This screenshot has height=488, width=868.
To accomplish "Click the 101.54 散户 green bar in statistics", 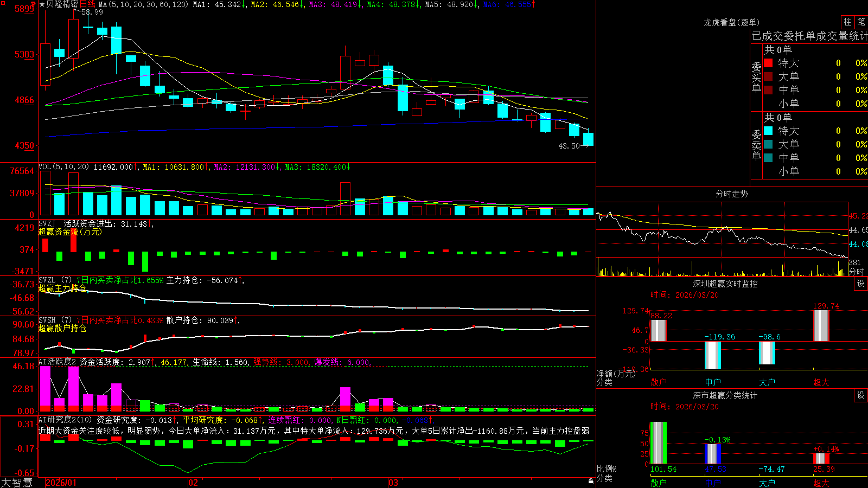I will [659, 442].
